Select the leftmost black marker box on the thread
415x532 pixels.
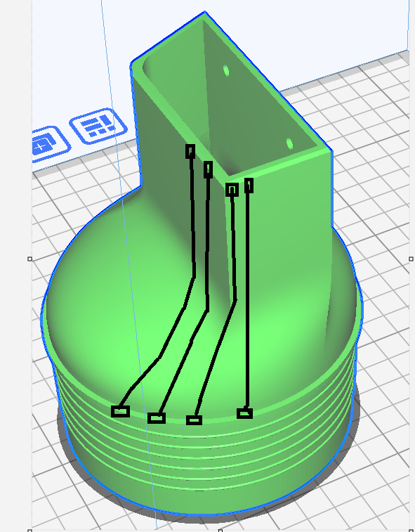pos(120,411)
